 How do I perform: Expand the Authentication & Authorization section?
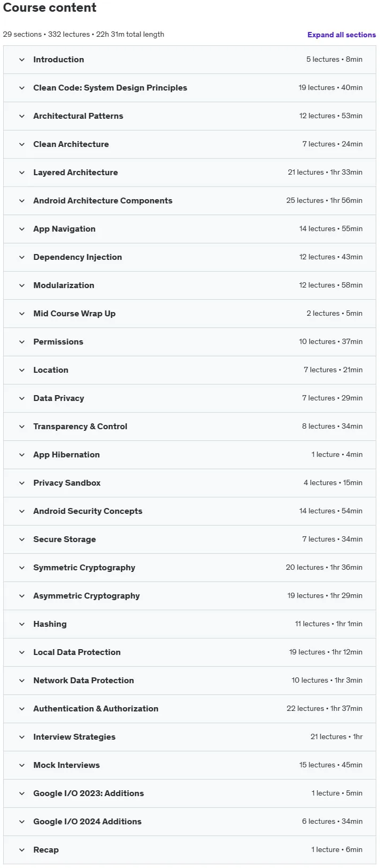[x=190, y=709]
